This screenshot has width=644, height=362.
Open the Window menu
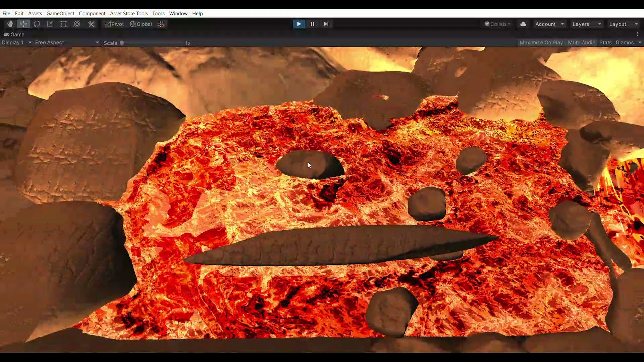click(178, 13)
